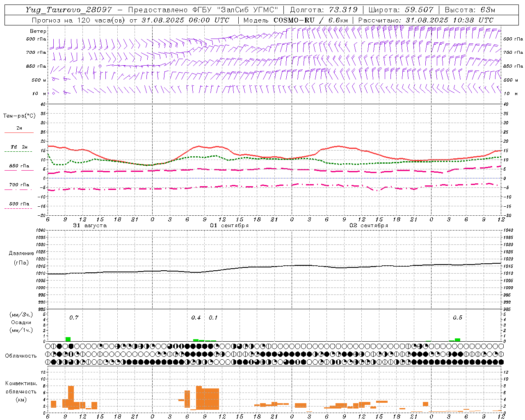
Task: Click 850 гПа label left of wind barbs
Action: pos(36,66)
